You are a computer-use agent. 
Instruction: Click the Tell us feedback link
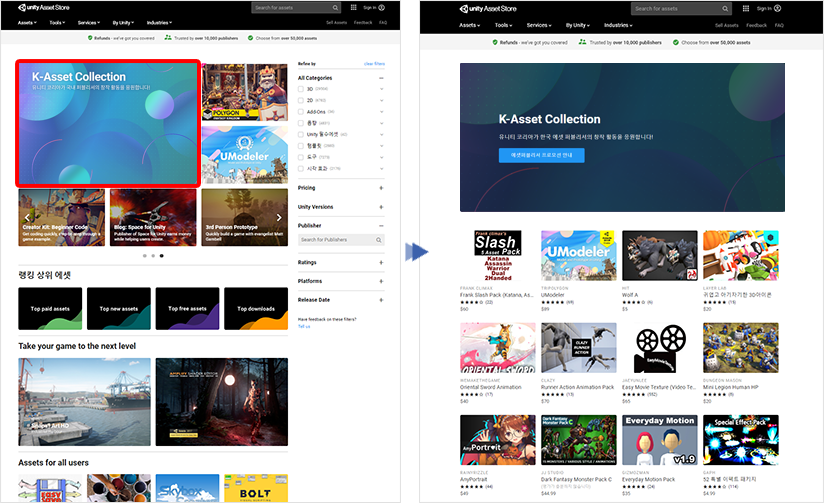(304, 326)
